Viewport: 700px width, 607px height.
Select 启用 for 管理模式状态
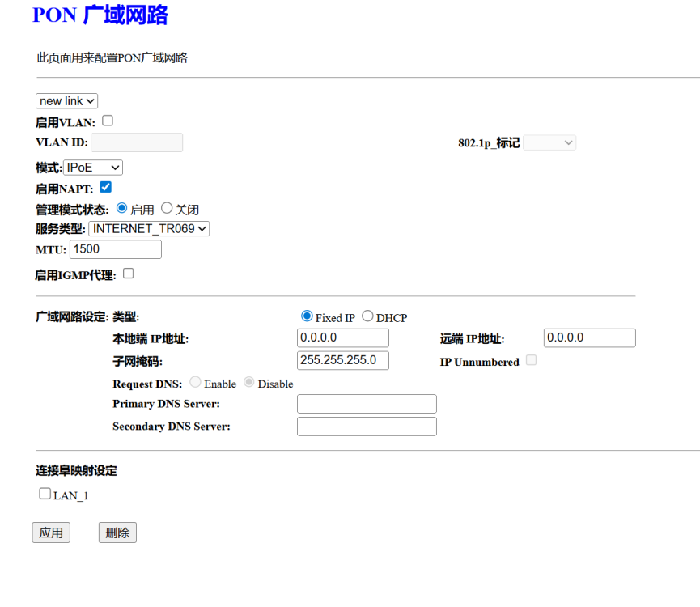click(x=122, y=208)
